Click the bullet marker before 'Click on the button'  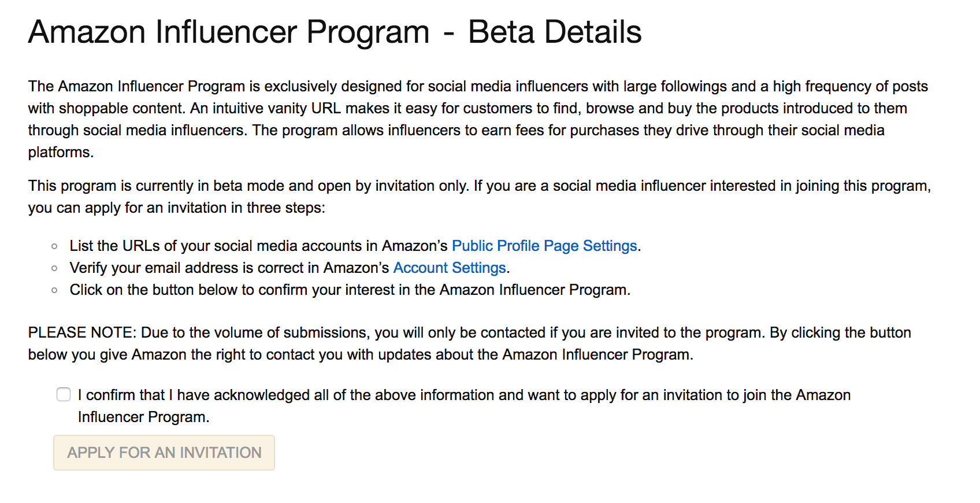pyautogui.click(x=54, y=291)
